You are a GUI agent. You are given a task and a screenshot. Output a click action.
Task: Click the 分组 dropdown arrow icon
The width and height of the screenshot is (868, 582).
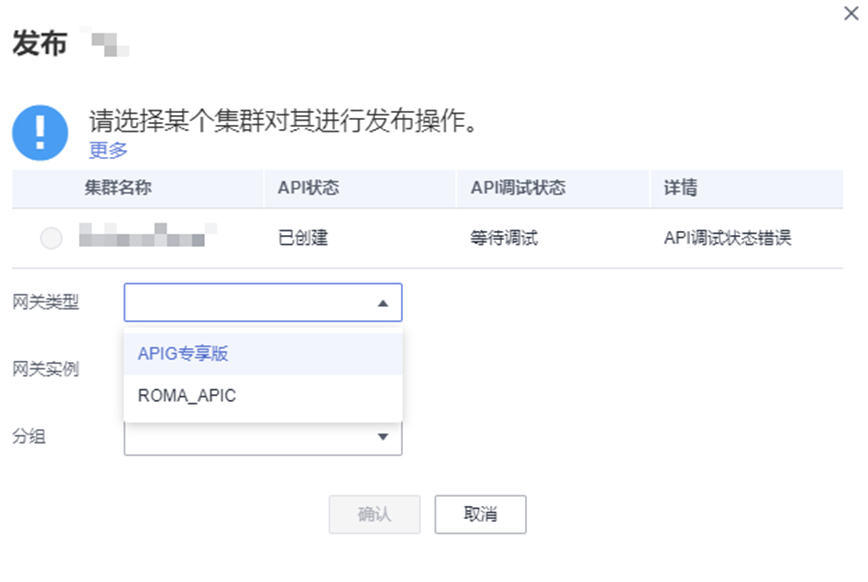(382, 437)
